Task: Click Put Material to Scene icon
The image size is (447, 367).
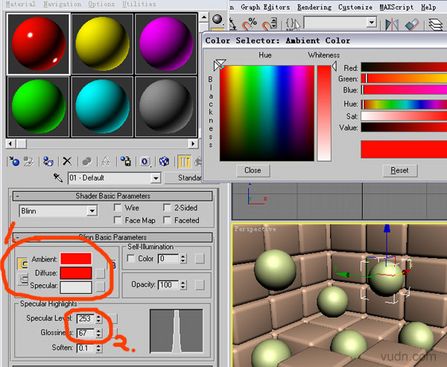Action: point(29,162)
